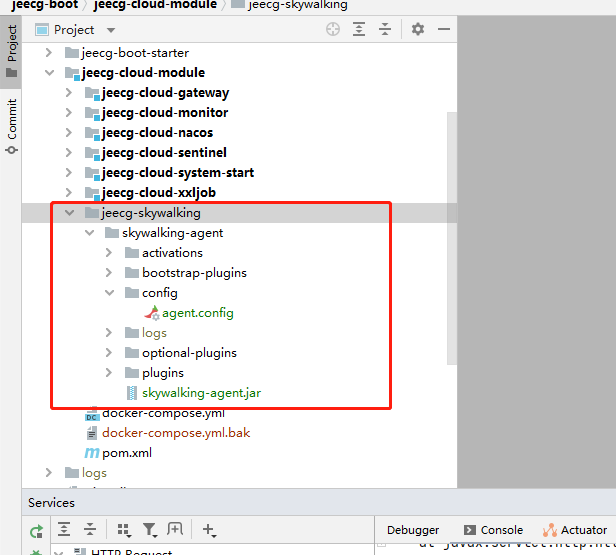This screenshot has height=555, width=616.
Task: Select the agent.config file
Action: 198,313
